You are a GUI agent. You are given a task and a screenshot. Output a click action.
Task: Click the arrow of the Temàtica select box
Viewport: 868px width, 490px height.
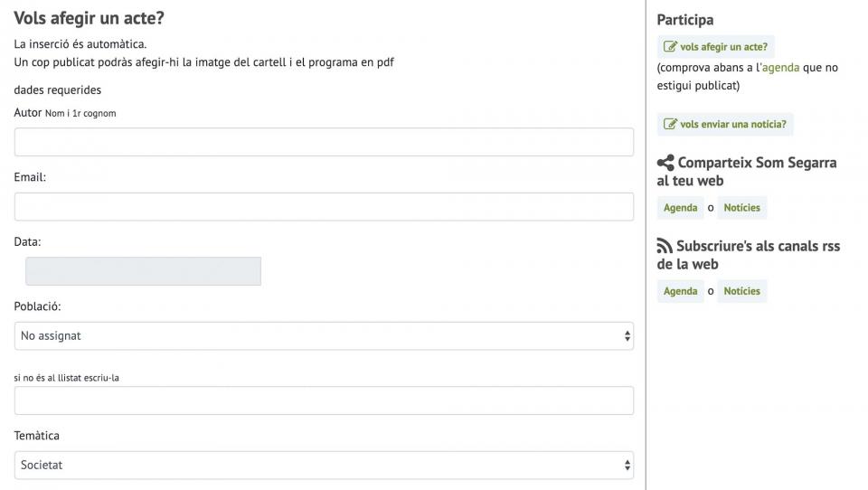click(x=627, y=465)
